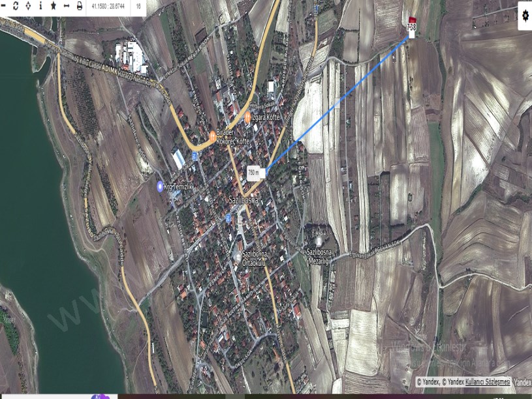This screenshot has height=399, width=532.
Task: Print the map using the printer icon
Action: (79, 6)
